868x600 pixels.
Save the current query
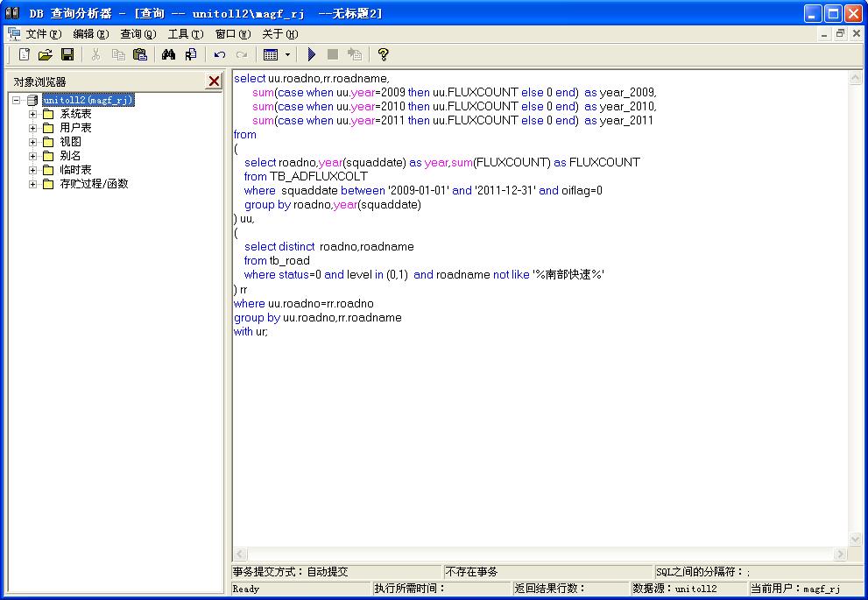[68, 54]
